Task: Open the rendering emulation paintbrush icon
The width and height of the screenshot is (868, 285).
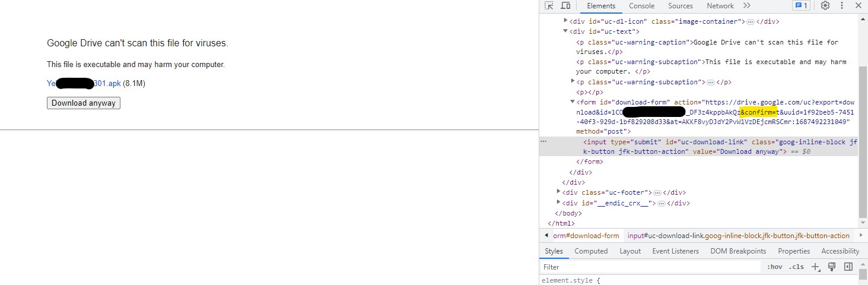Action: tap(832, 267)
